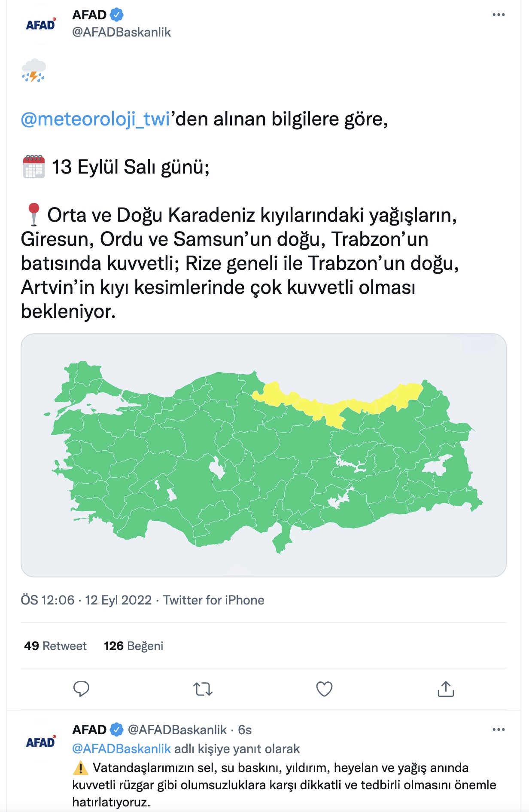Open @AFADBaskanlik mention in the reply line
529x812 pixels.
coord(122,749)
